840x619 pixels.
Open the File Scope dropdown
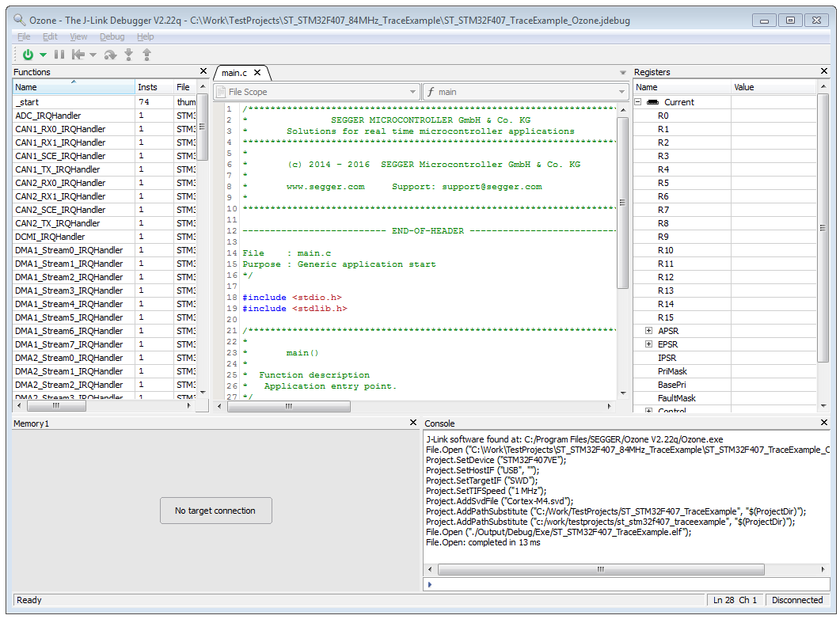coord(317,92)
